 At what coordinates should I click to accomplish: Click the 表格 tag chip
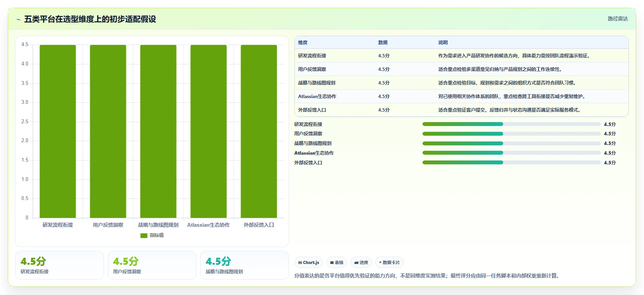(337, 262)
